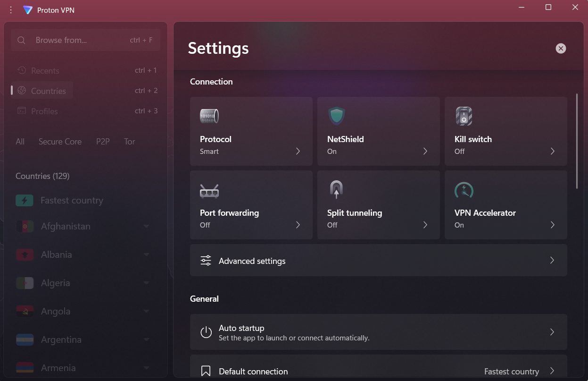The width and height of the screenshot is (588, 381).
Task: Click the Advanced settings sliders icon
Action: (x=206, y=261)
